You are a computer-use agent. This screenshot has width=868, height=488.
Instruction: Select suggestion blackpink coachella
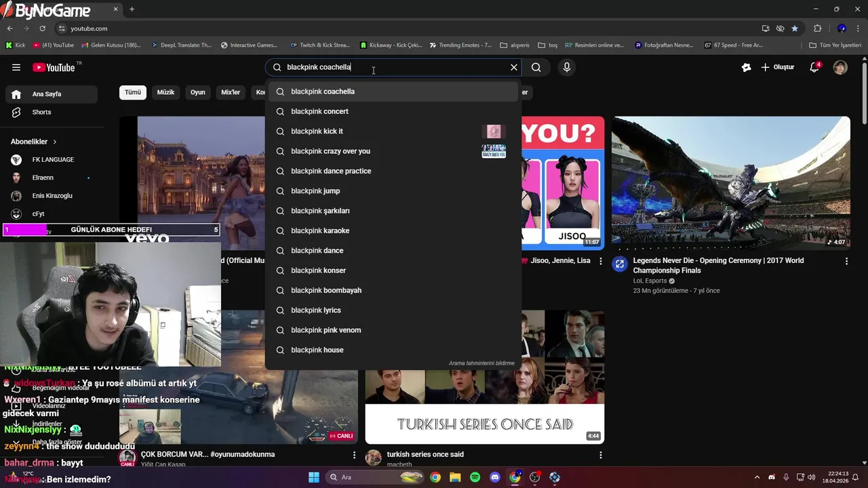(x=393, y=91)
